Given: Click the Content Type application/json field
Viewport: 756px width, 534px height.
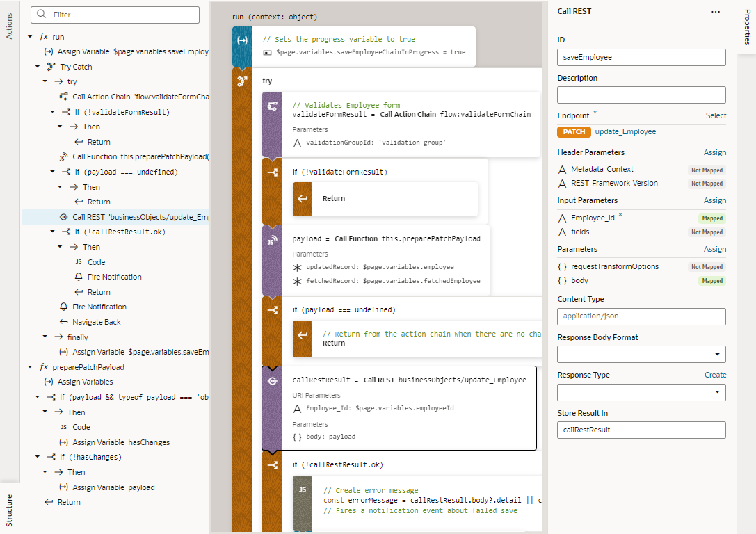Looking at the screenshot, I should 641,316.
